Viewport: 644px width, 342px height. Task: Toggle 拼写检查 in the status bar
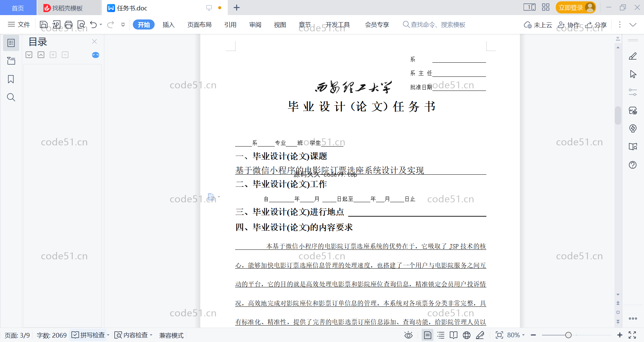click(89, 335)
